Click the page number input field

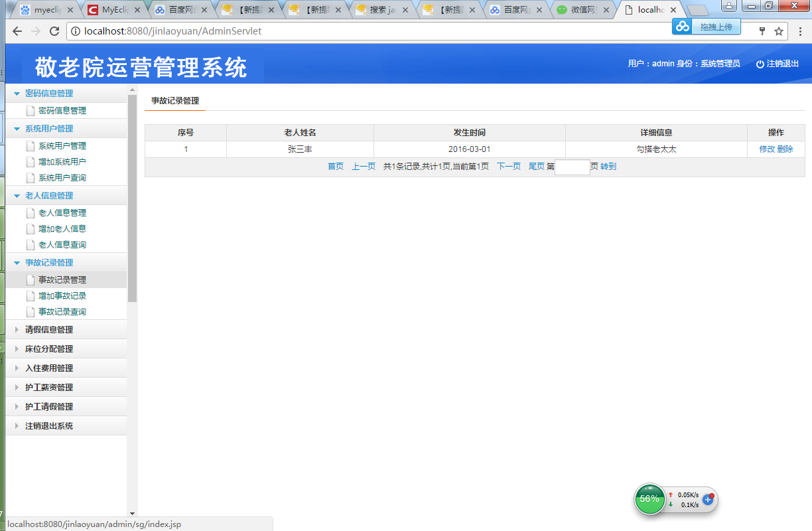pyautogui.click(x=573, y=167)
